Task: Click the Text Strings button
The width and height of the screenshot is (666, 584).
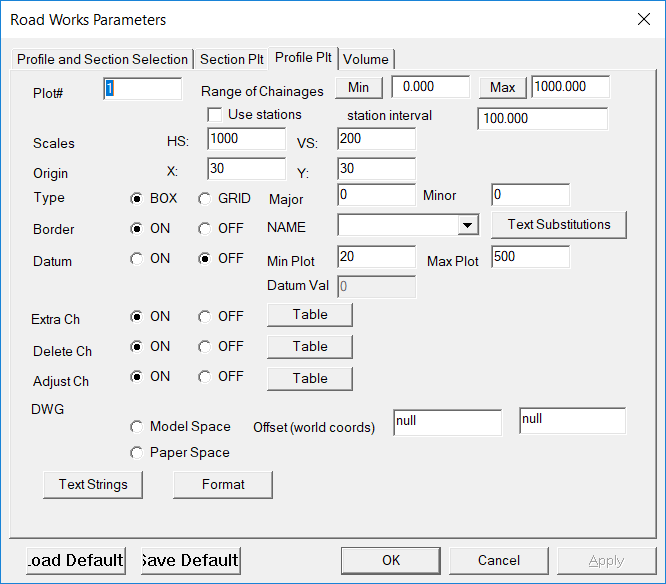Action: (x=93, y=485)
